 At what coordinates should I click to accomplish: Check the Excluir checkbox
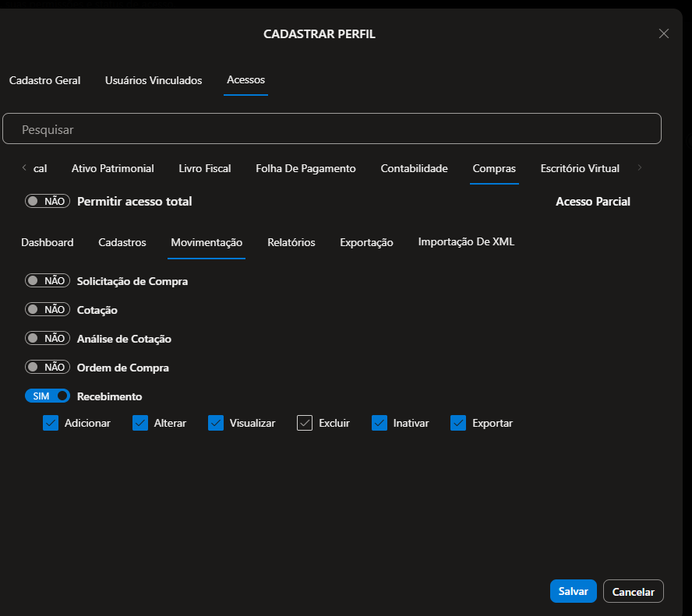tap(305, 423)
